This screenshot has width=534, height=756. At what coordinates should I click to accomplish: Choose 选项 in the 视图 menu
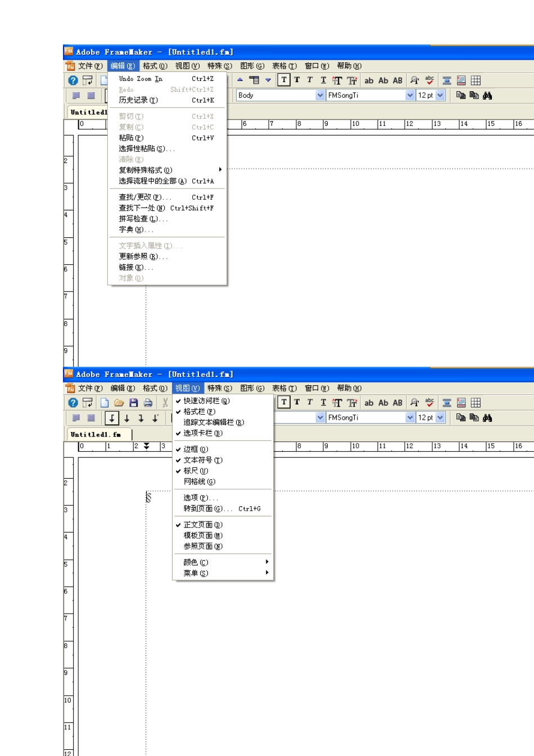tap(223, 498)
